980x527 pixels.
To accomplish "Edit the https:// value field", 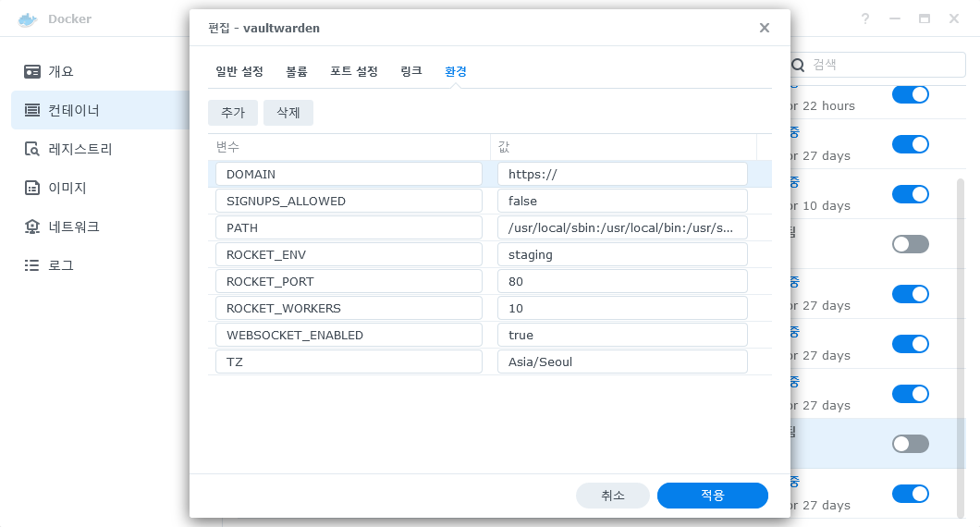I will 622,174.
